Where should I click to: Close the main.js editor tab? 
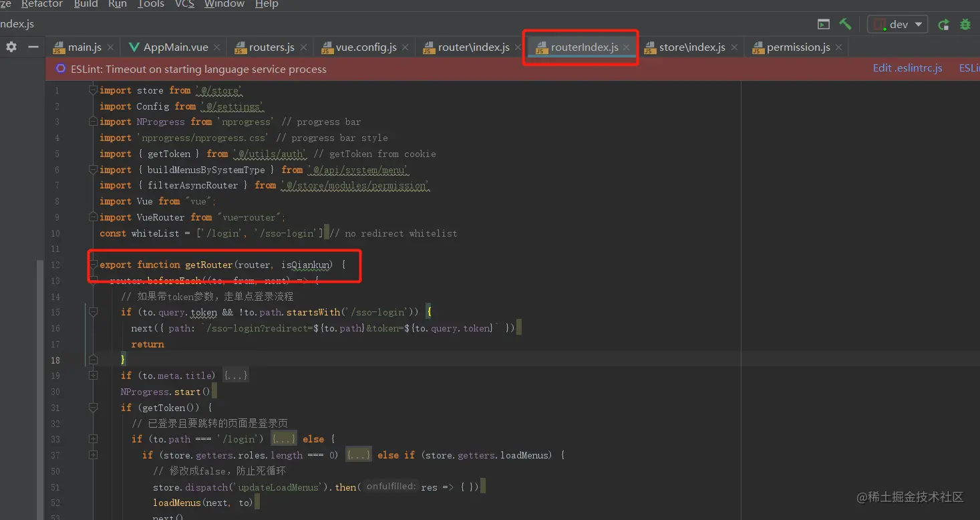[111, 47]
